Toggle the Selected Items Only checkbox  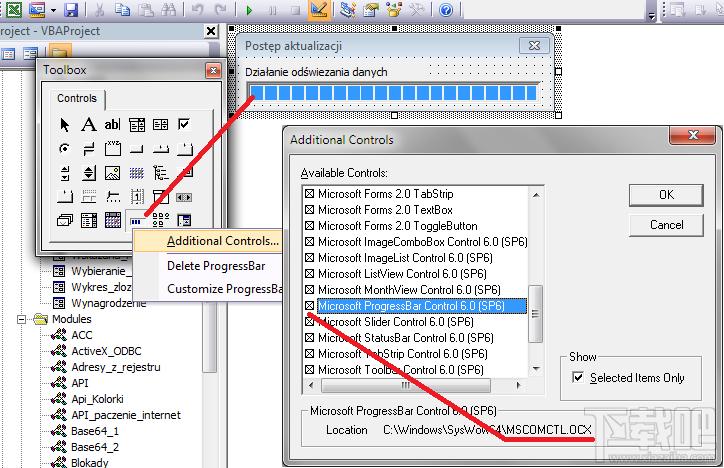click(576, 378)
